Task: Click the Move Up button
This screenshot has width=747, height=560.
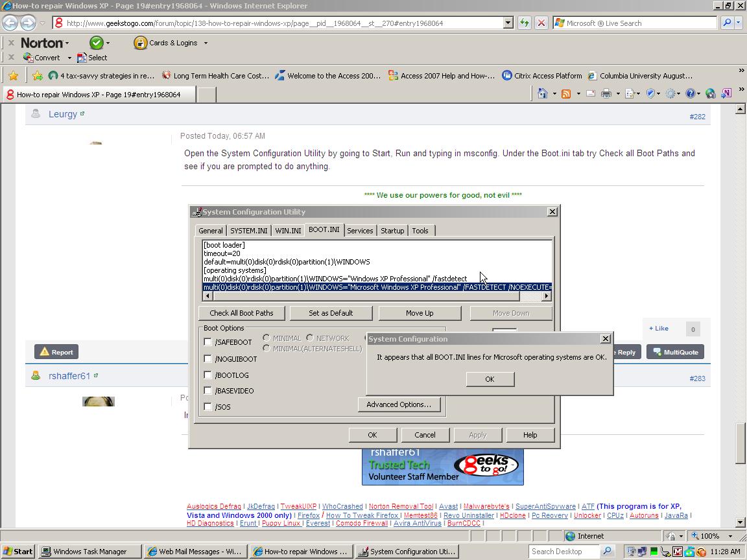Action: point(420,313)
